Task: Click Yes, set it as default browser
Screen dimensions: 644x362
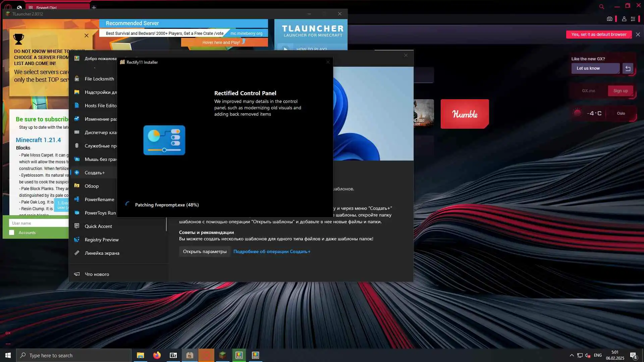Action: [599, 35]
